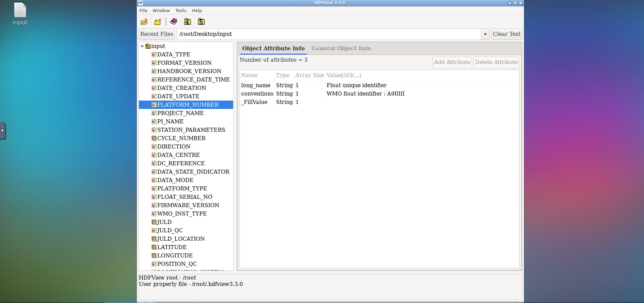Open the Window menu
The width and height of the screenshot is (644, 303).
pyautogui.click(x=161, y=10)
